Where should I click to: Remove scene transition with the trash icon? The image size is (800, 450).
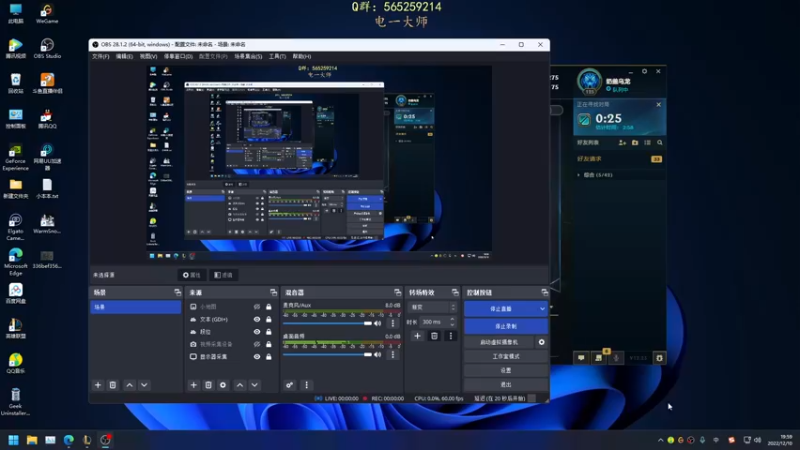point(434,336)
